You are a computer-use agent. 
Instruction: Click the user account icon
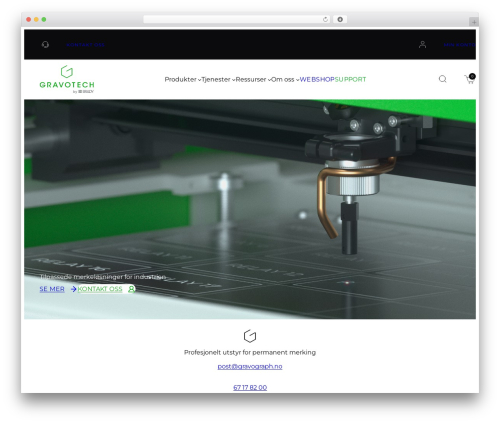(x=422, y=44)
